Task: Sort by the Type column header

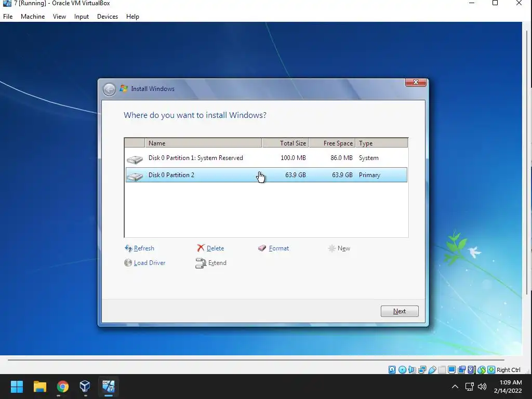Action: [382, 143]
